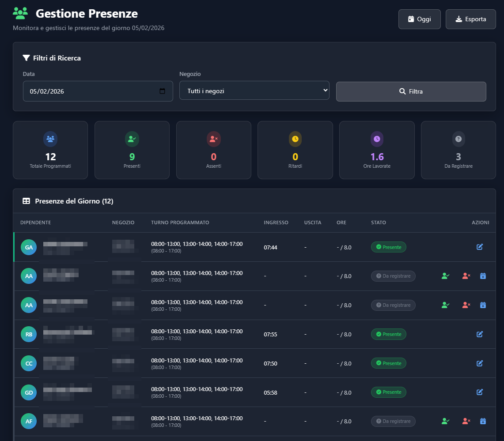Mark the second AA employee as absent

pyautogui.click(x=466, y=305)
